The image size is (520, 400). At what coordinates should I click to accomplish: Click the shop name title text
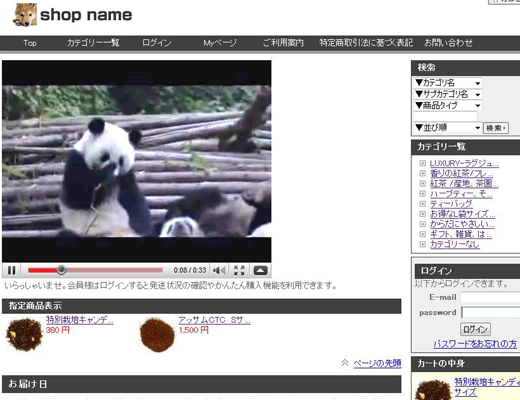[x=86, y=15]
